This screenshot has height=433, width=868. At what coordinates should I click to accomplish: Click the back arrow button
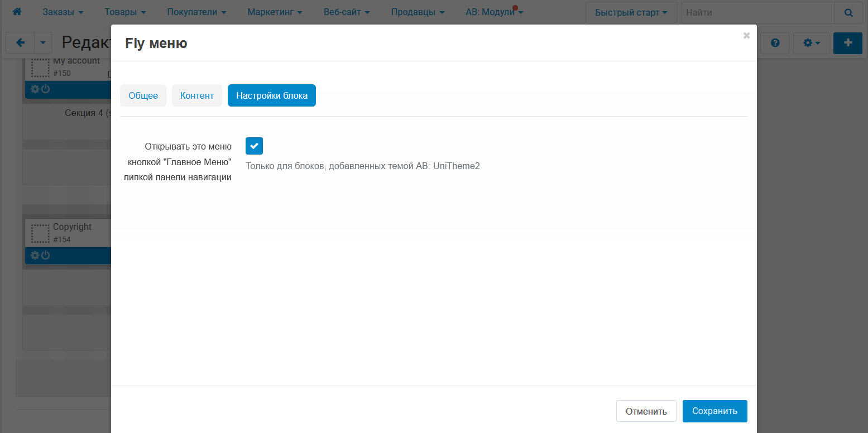pos(20,42)
